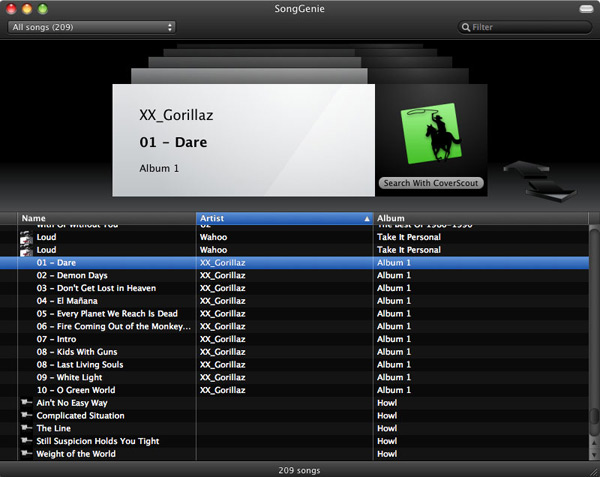
Task: Click the XX_Gorillaz artist title on the cover card
Action: [176, 115]
